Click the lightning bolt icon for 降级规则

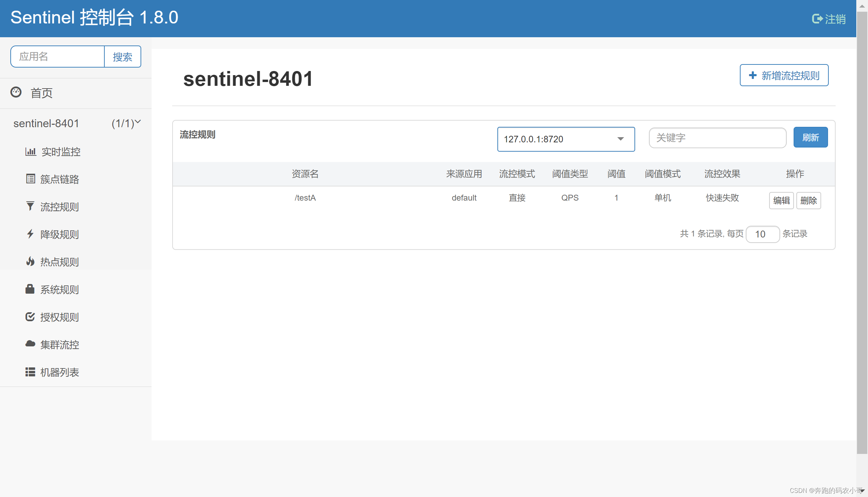30,234
